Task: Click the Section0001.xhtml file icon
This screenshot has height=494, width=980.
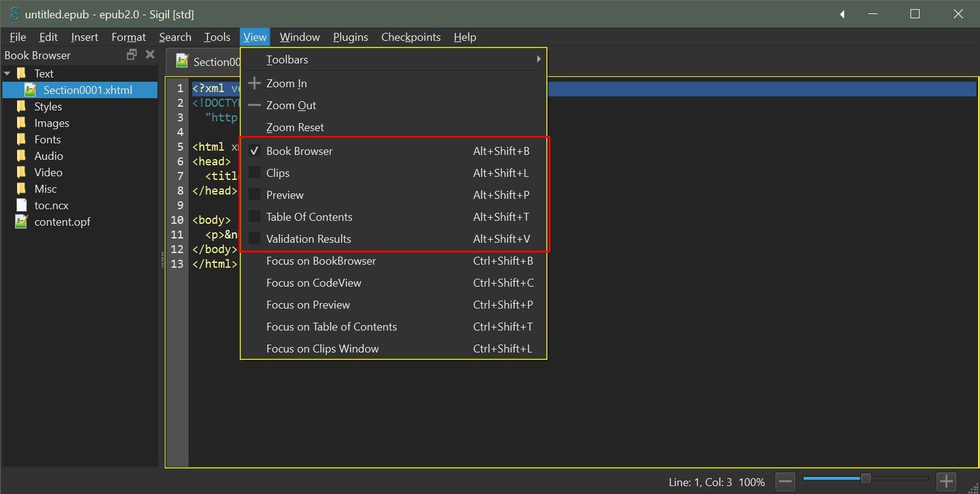Action: (x=31, y=90)
